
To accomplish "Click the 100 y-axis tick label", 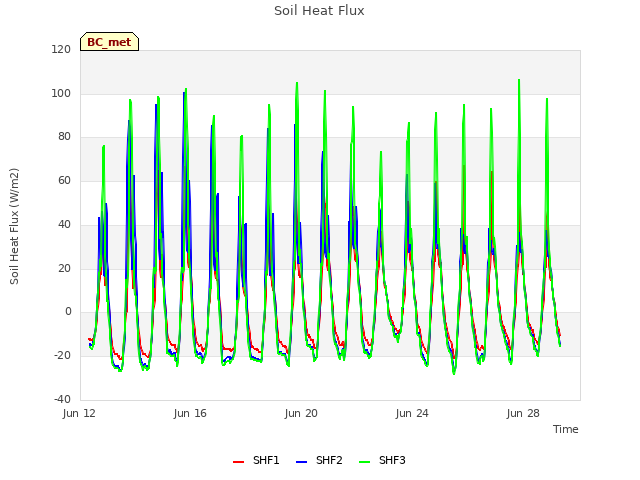I will point(61,93).
